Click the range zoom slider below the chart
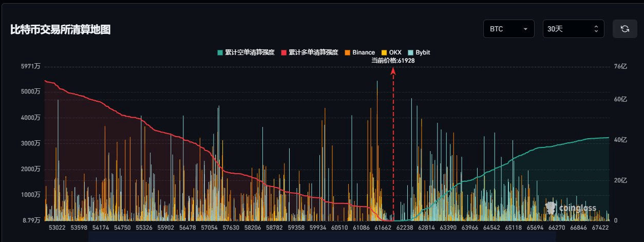Viewport: 644px width, 242px height. coord(322,236)
